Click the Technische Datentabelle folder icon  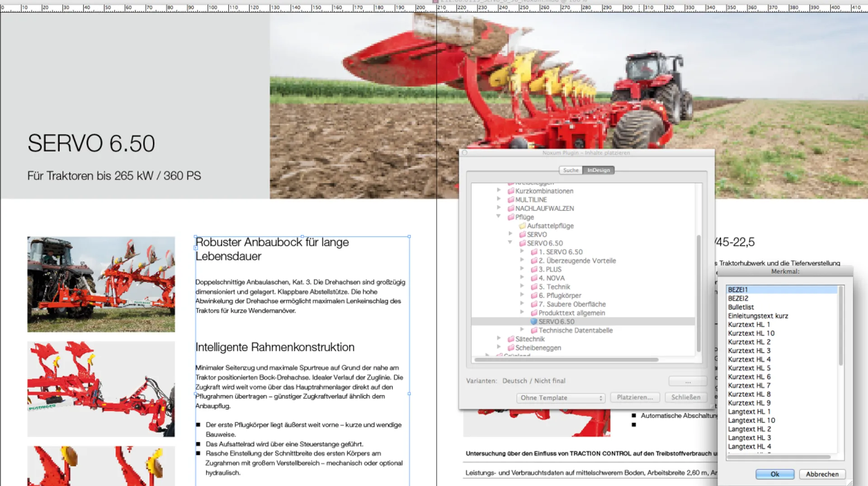pyautogui.click(x=534, y=330)
